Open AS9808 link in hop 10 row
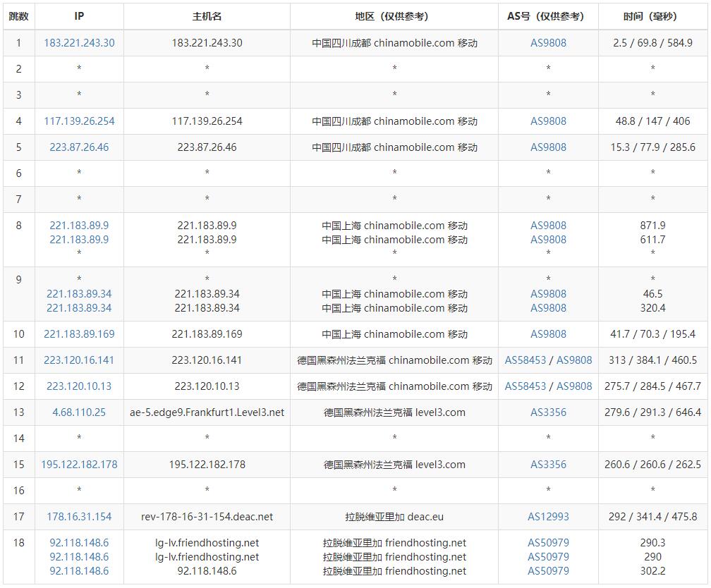 pos(548,334)
